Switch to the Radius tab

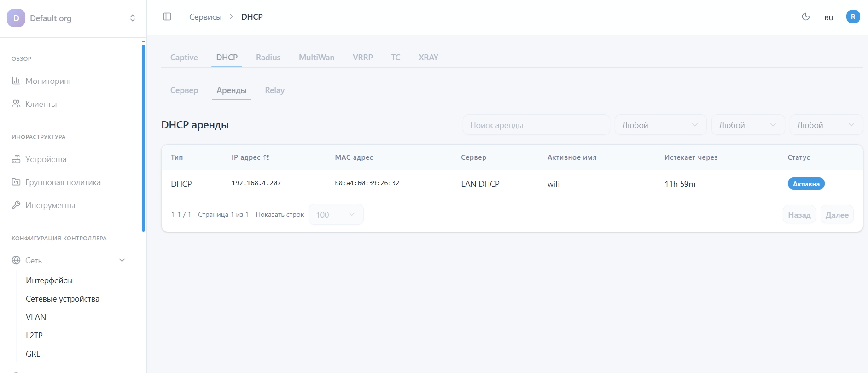point(268,58)
